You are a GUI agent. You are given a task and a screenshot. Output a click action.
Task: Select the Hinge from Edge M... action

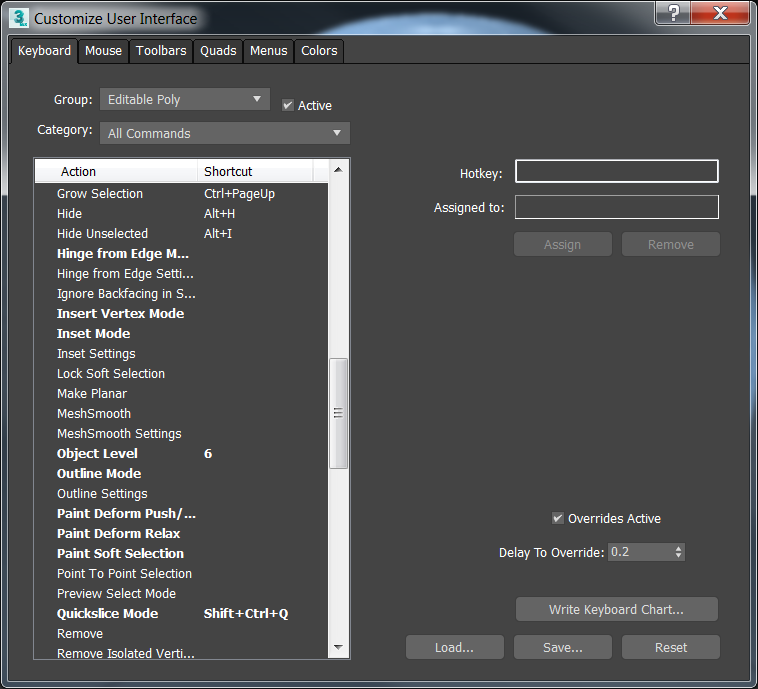[x=123, y=254]
